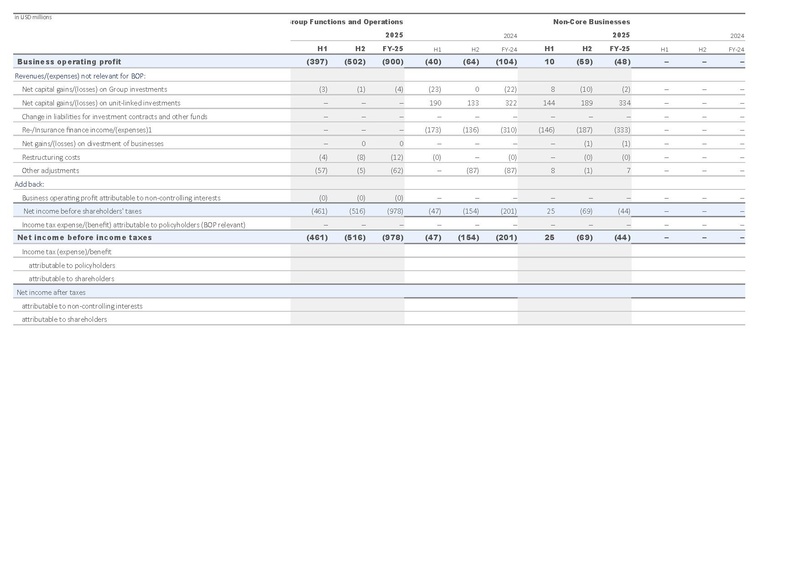Image resolution: width=800 pixels, height=566 pixels.
Task: Click (187) in Re-/Insurance finance income row
Action: pyautogui.click(x=585, y=130)
